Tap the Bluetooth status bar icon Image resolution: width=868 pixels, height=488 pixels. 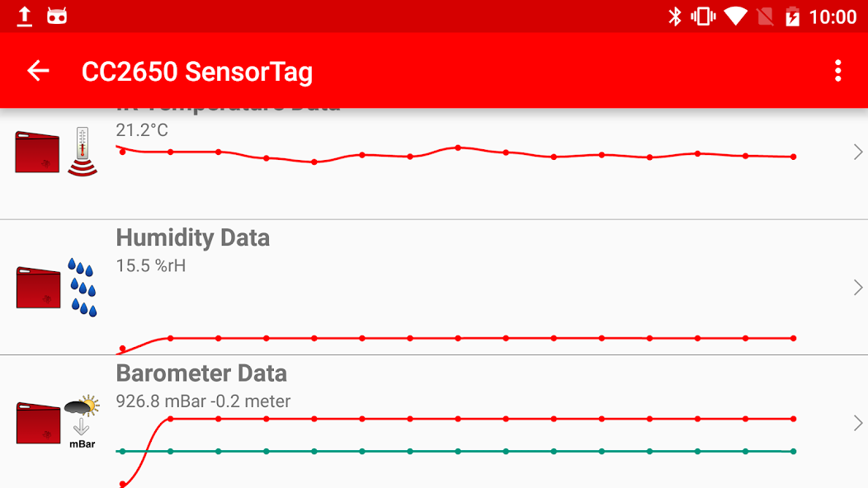coord(675,16)
